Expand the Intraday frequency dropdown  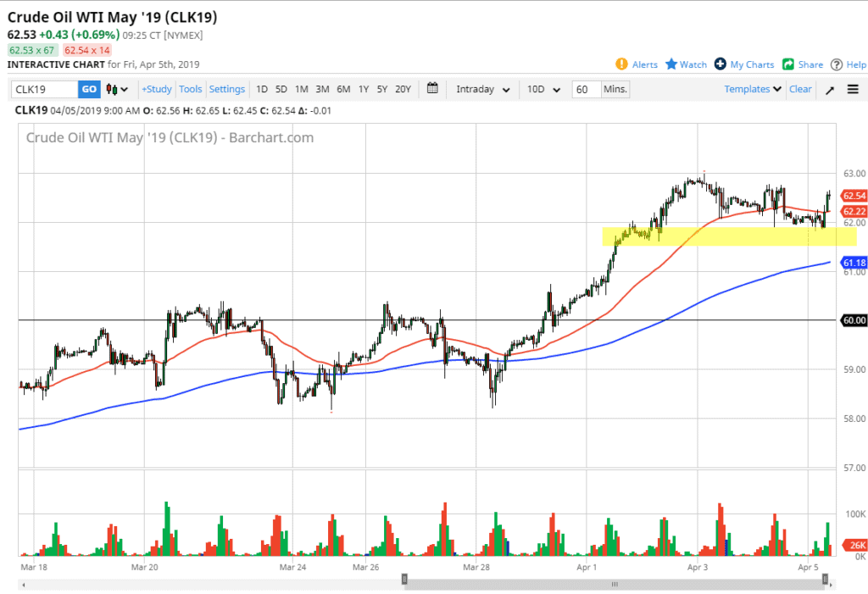tap(482, 89)
